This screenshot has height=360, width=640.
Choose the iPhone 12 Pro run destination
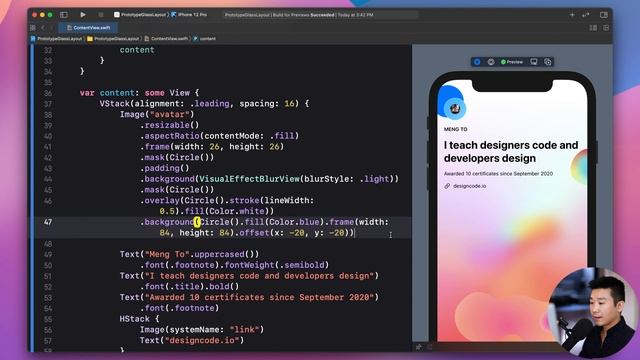[189, 15]
